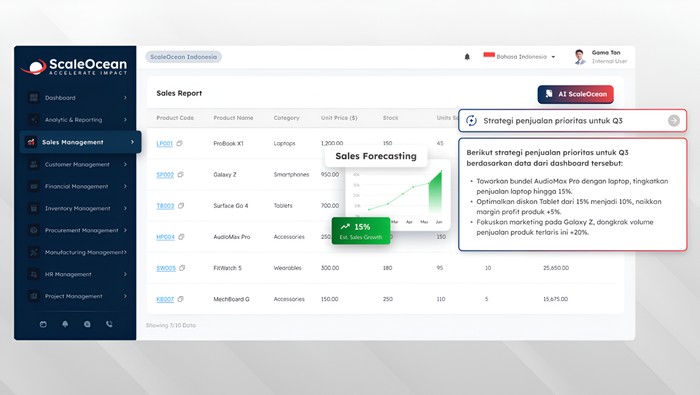
Task: Open product link KB007
Action: [x=165, y=299]
